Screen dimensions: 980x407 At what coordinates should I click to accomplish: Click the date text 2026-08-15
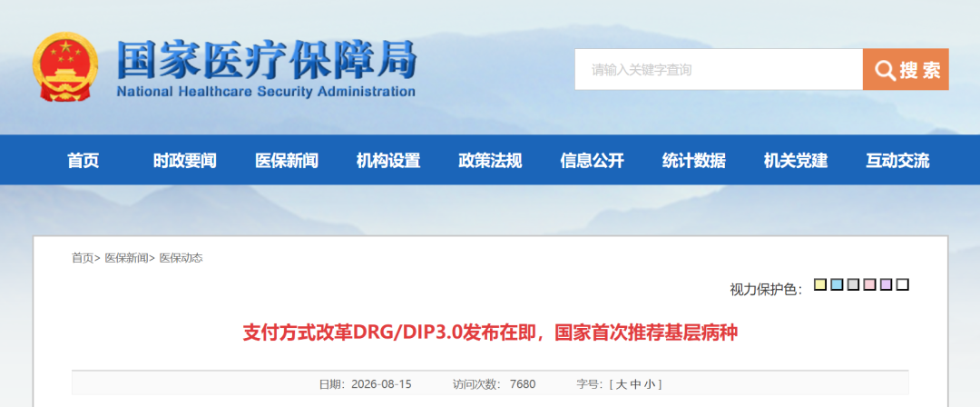point(381,383)
